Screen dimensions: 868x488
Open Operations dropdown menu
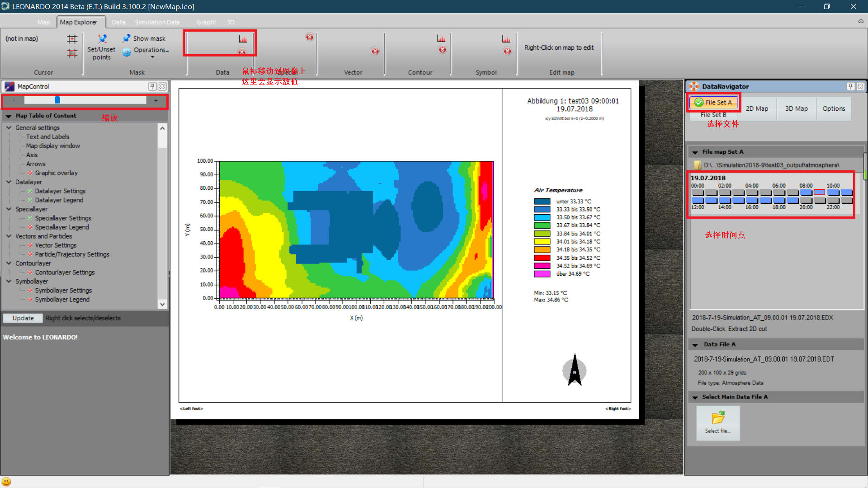point(151,50)
